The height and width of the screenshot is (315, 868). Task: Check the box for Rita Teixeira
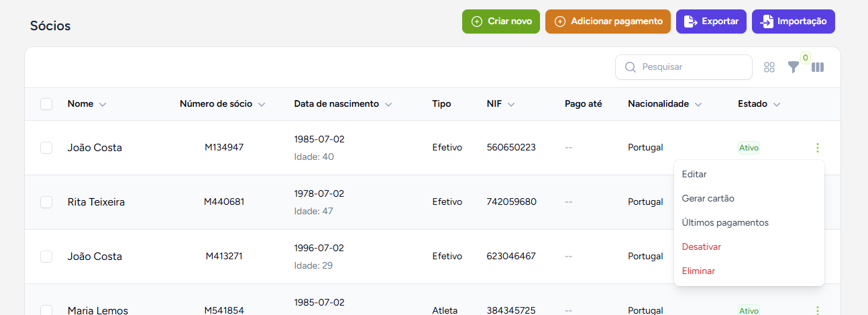point(46,202)
